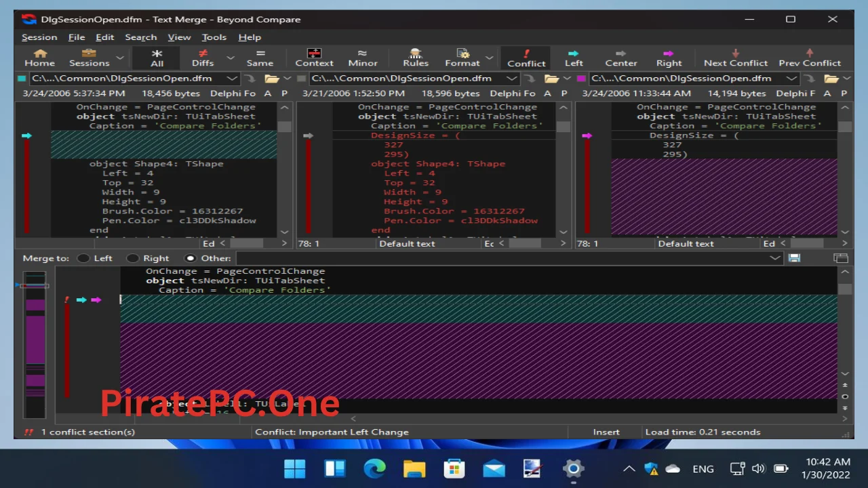Image resolution: width=868 pixels, height=488 pixels.
Task: Expand the Sessions dropdown arrow
Action: tap(120, 58)
